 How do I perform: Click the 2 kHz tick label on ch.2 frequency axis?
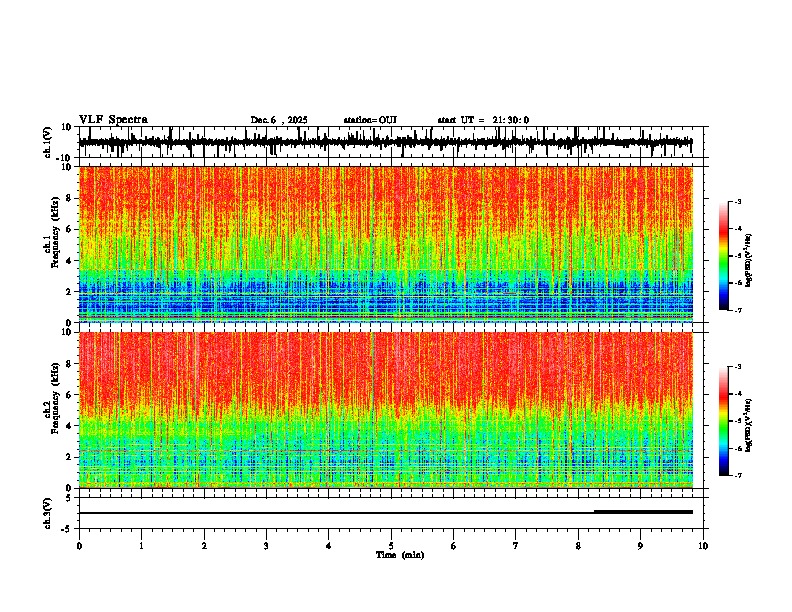coord(71,457)
